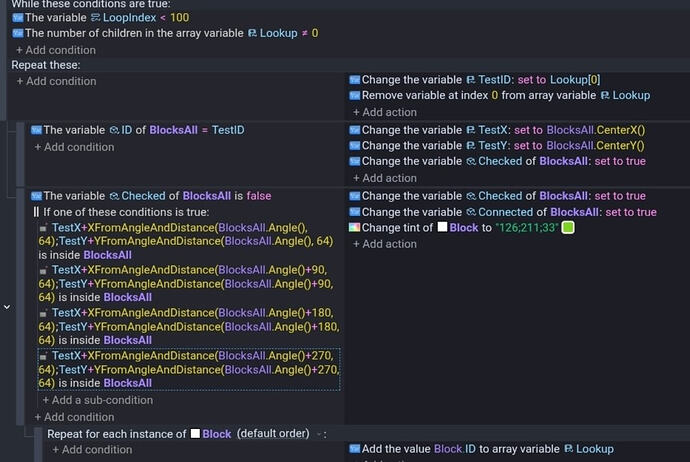Collapse the event with the left-margin chevron
Image resolution: width=690 pixels, height=462 pixels.
coord(7,307)
